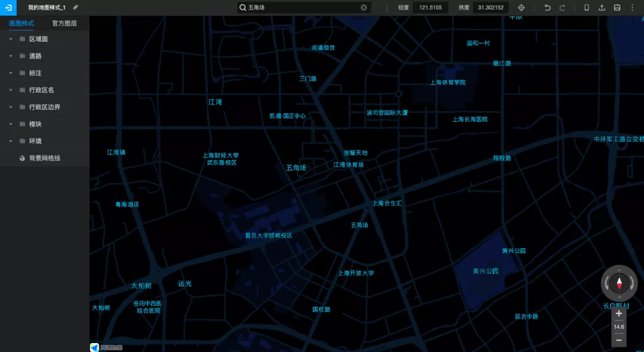Expand the 标注 group arrow
This screenshot has height=352, width=644.
[11, 73]
